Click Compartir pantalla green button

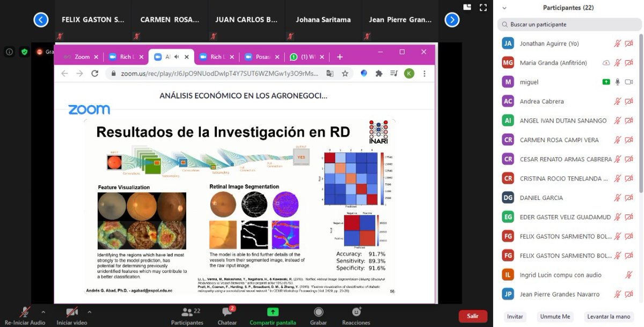tap(273, 315)
